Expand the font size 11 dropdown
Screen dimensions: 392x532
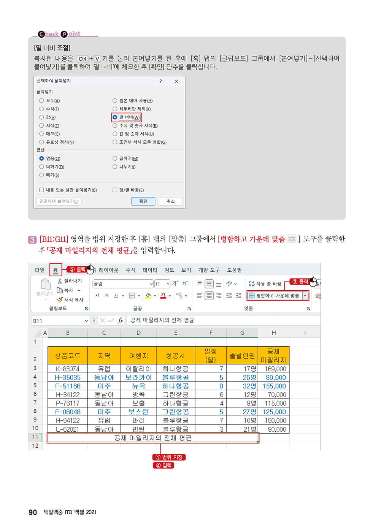point(168,284)
